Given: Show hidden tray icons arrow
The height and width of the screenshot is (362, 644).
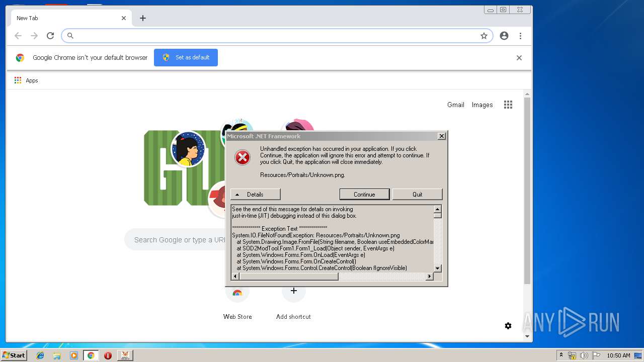Looking at the screenshot, I should (x=561, y=355).
